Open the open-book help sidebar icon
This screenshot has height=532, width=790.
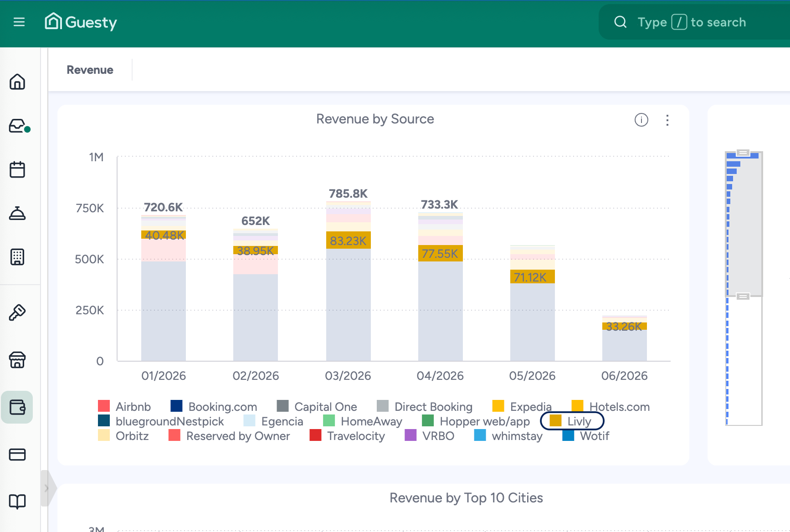pyautogui.click(x=17, y=501)
